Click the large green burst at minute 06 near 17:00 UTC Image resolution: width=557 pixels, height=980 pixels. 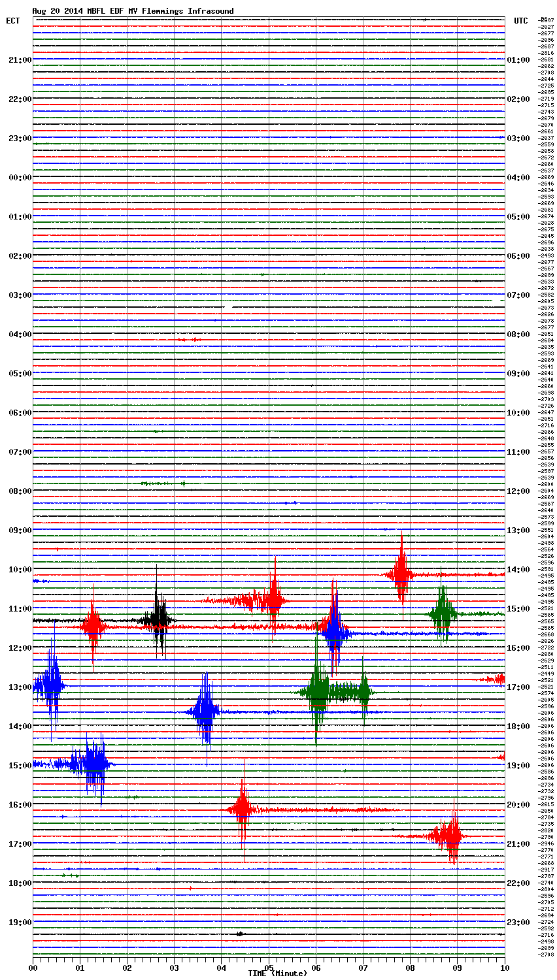pos(318,691)
